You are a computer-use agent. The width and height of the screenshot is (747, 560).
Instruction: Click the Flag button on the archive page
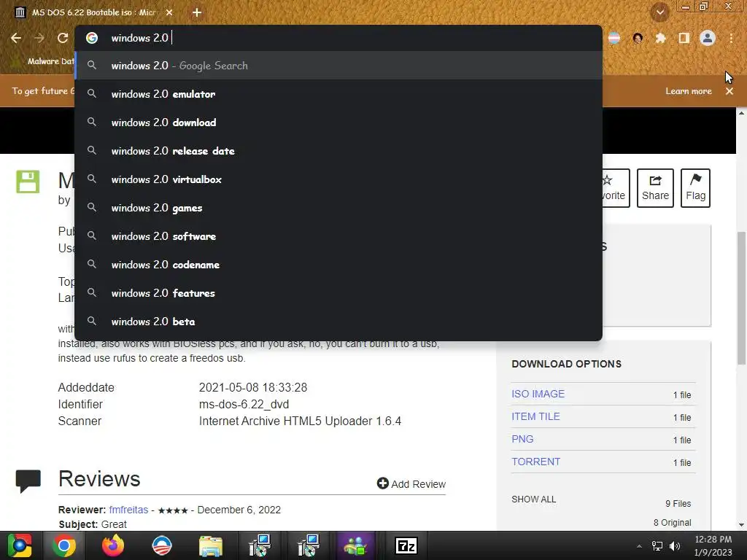(x=695, y=187)
